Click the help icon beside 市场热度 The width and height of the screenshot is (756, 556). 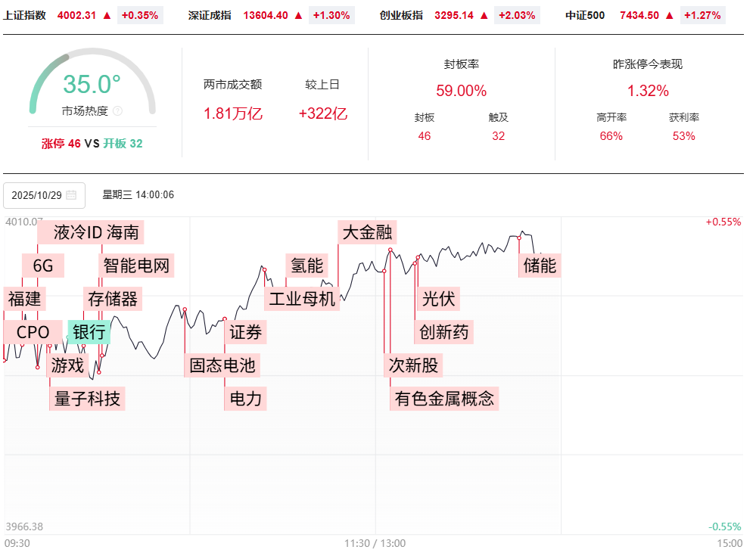pos(117,111)
